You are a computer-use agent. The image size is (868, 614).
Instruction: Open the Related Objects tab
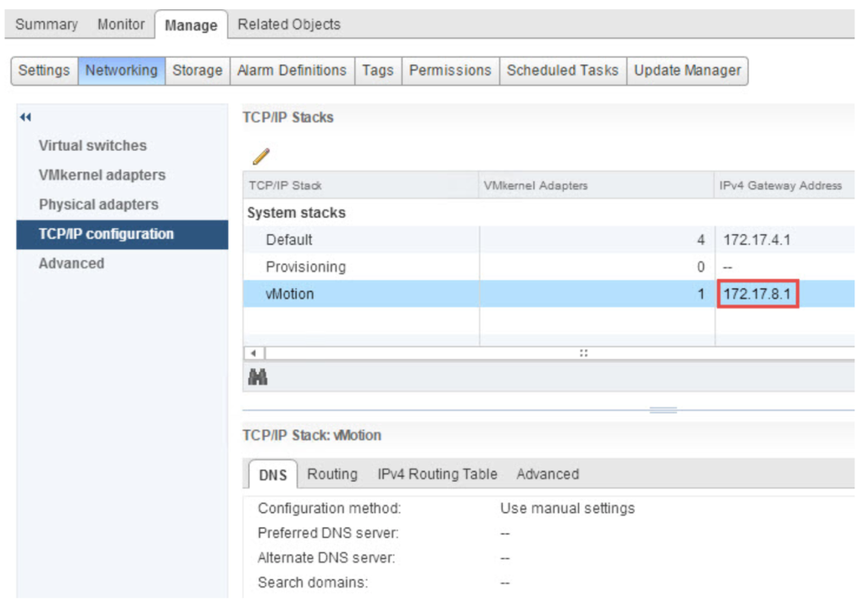289,25
